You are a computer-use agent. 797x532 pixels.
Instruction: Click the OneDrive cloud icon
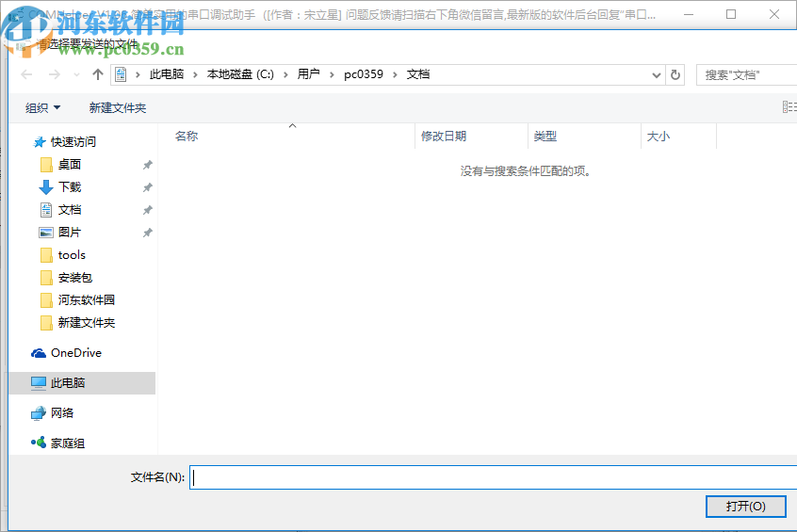pyautogui.click(x=39, y=353)
